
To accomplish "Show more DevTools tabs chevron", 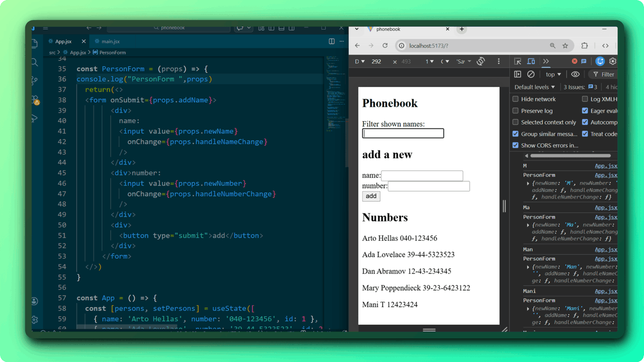I will [x=546, y=61].
